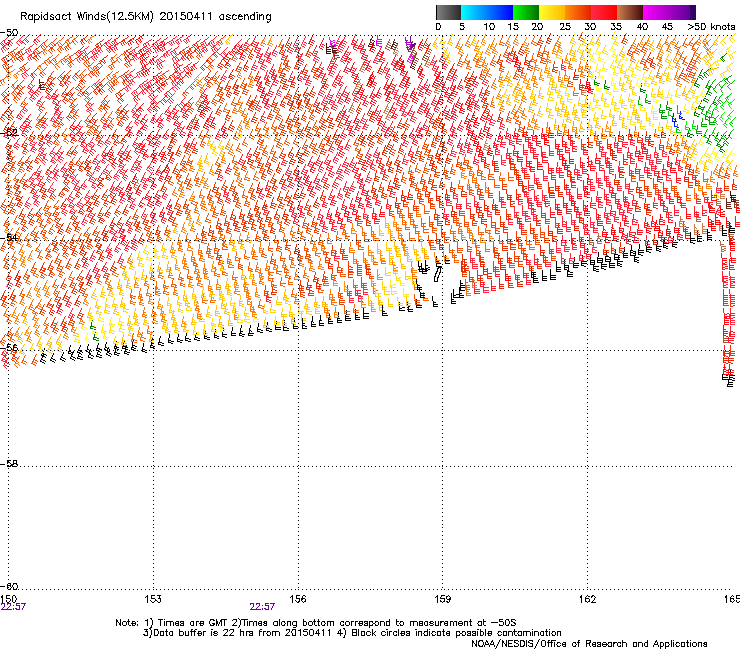
Task: Select the green 15-20 knots legend swatch
Action: click(526, 12)
